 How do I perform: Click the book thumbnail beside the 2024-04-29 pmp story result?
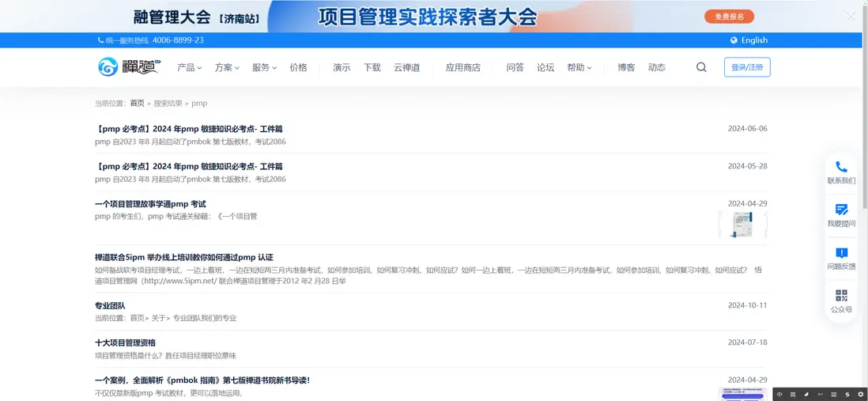(x=742, y=225)
